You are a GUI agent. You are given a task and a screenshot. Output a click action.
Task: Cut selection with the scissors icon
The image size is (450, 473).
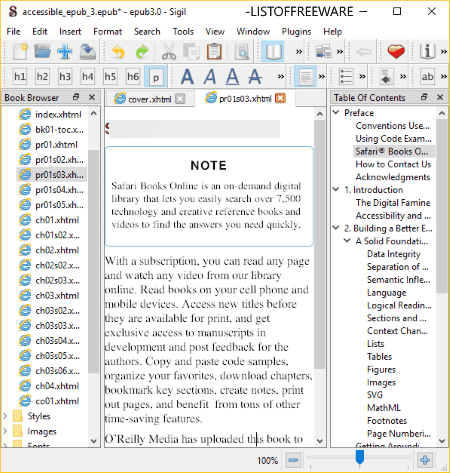169,52
